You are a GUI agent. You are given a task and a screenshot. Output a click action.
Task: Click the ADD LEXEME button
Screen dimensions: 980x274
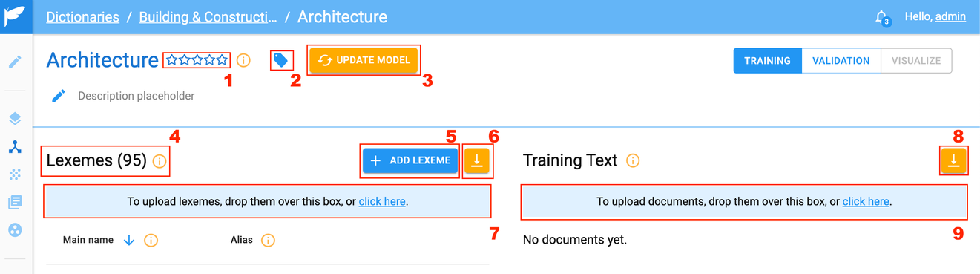410,160
